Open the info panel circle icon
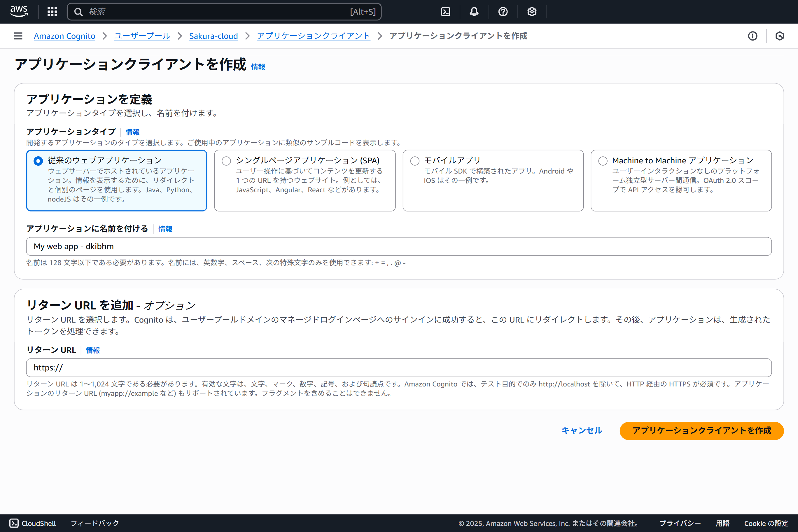The image size is (798, 532). click(752, 36)
